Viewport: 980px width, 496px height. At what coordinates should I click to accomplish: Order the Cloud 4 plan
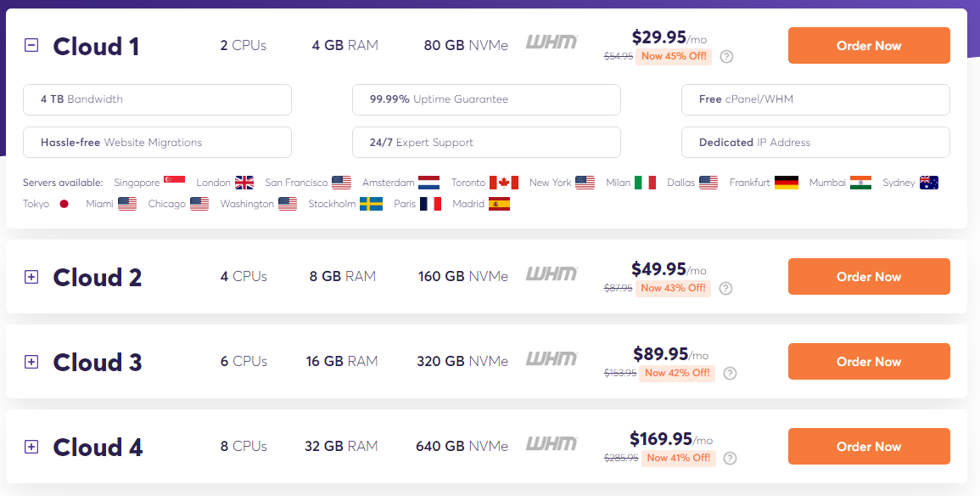868,447
